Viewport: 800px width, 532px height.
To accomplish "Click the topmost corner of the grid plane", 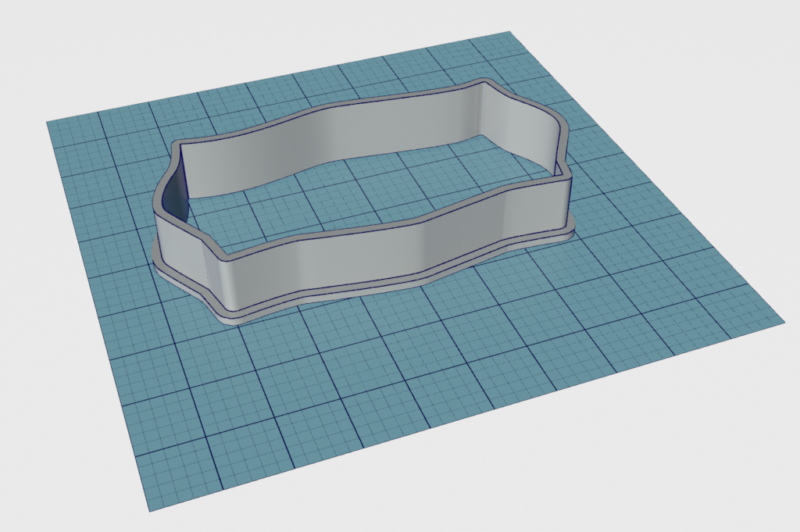I will (510, 33).
